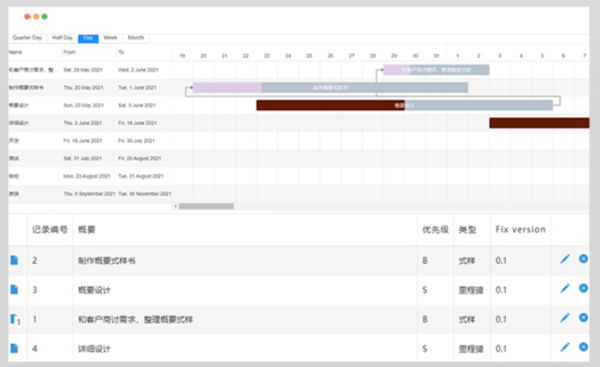Screen dimensions: 600x367
Task: Open the document icon of record 2
Action: coord(14,260)
